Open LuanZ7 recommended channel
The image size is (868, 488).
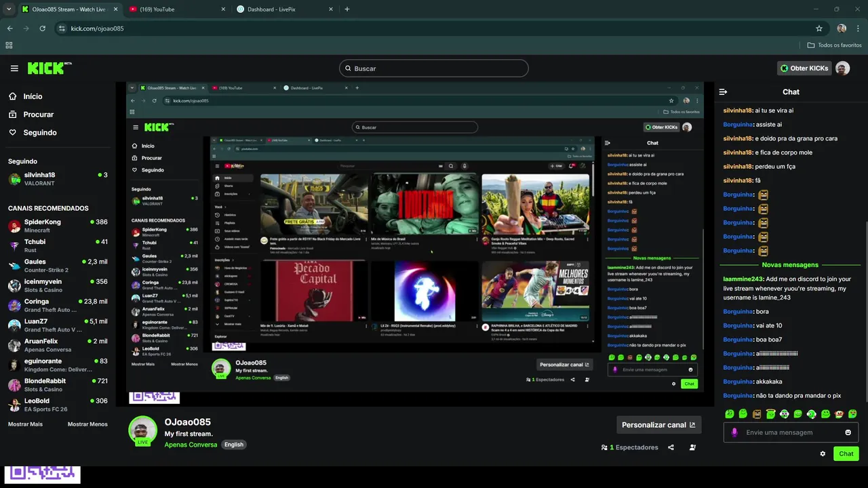coord(58,325)
